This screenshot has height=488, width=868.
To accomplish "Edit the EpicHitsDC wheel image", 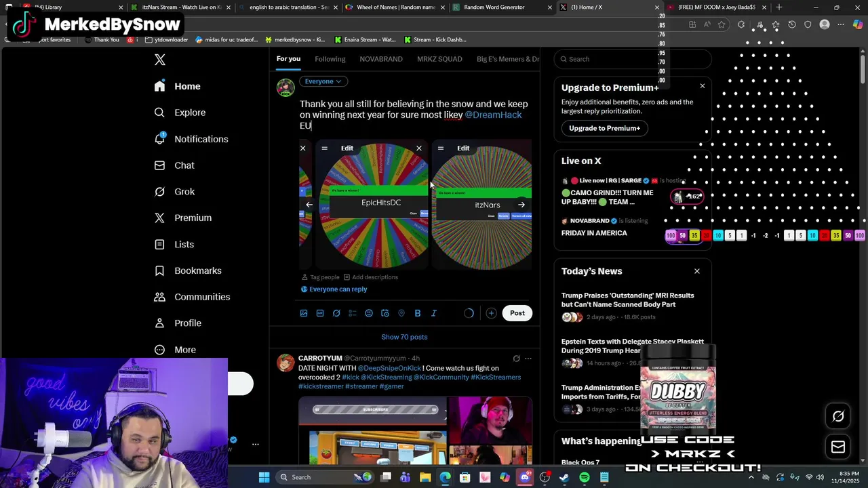I will tap(347, 148).
